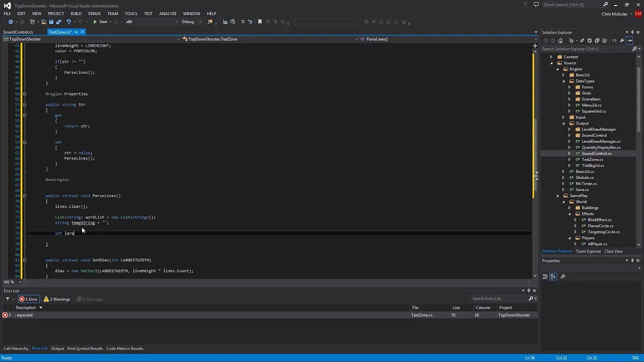Toggle Preview Selected Items in Solution Explorer
The width and height of the screenshot is (644, 362).
(x=629, y=41)
